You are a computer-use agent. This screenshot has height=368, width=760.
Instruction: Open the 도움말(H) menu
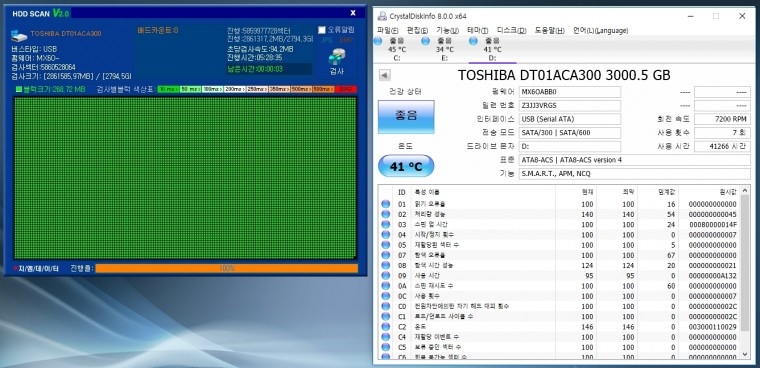550,31
